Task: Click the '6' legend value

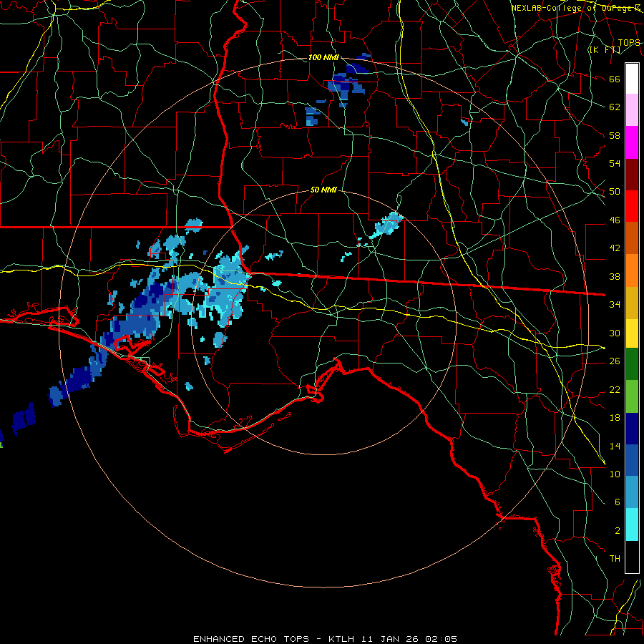Action: tap(617, 502)
